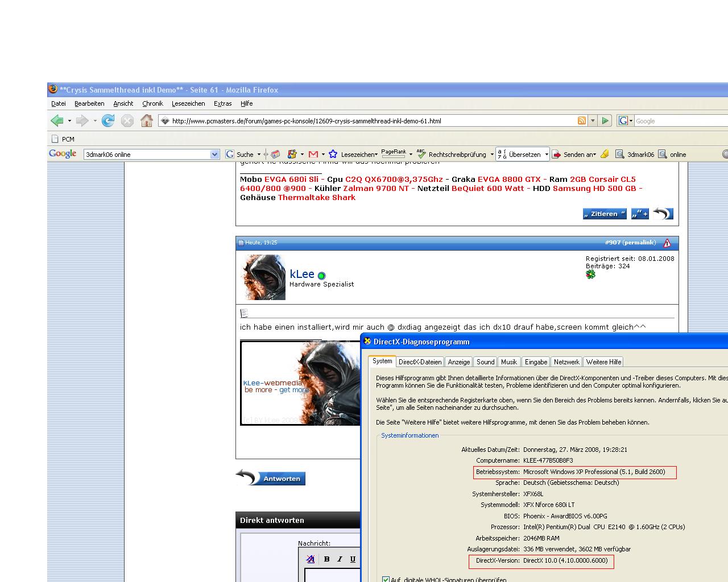
Task: Click the blue star Lesezeichen icon
Action: tap(333, 154)
